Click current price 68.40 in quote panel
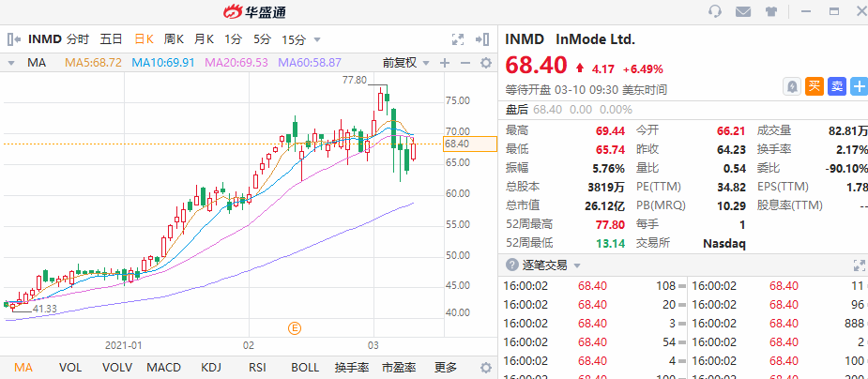Image resolution: width=868 pixels, height=379 pixels. pyautogui.click(x=537, y=66)
